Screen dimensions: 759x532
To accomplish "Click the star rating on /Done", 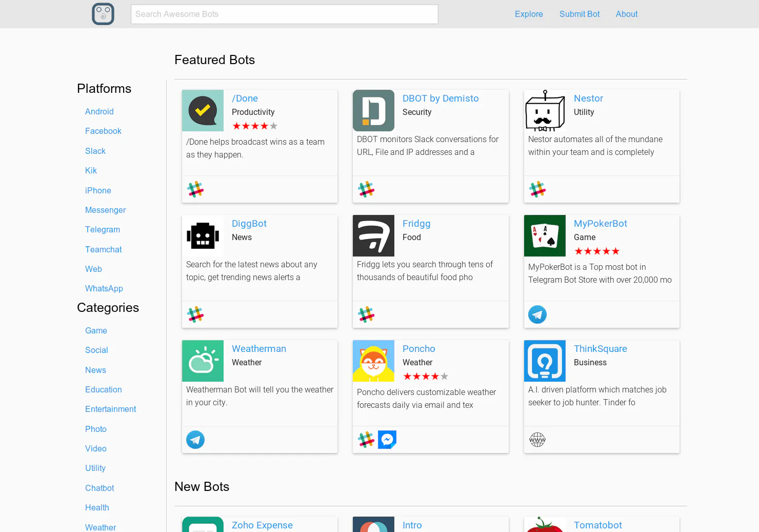I will (x=255, y=126).
